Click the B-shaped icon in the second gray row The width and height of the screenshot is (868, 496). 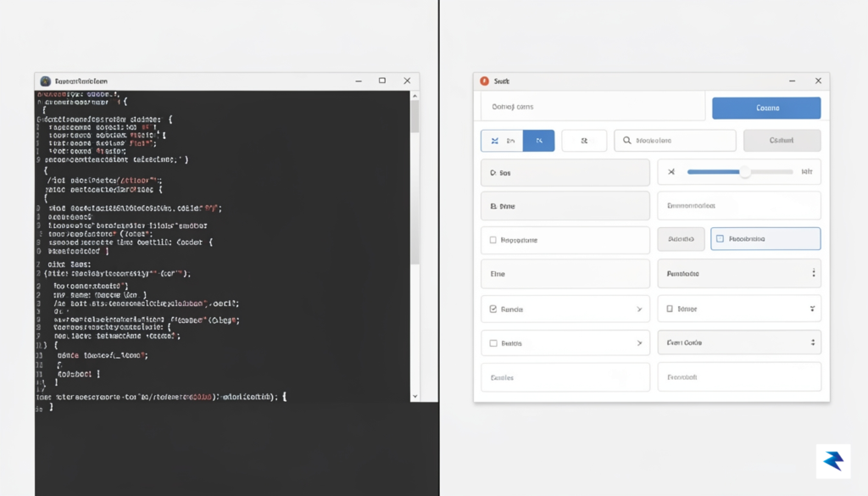(493, 206)
